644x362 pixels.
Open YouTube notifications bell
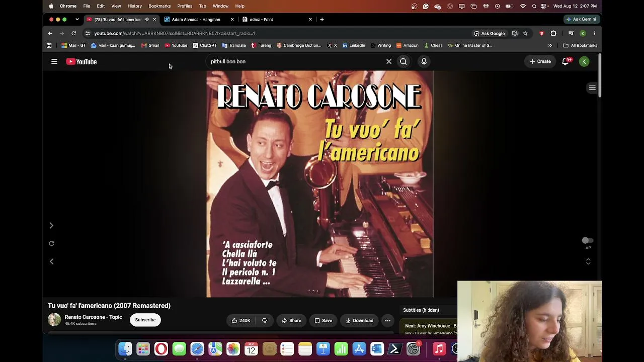click(566, 61)
